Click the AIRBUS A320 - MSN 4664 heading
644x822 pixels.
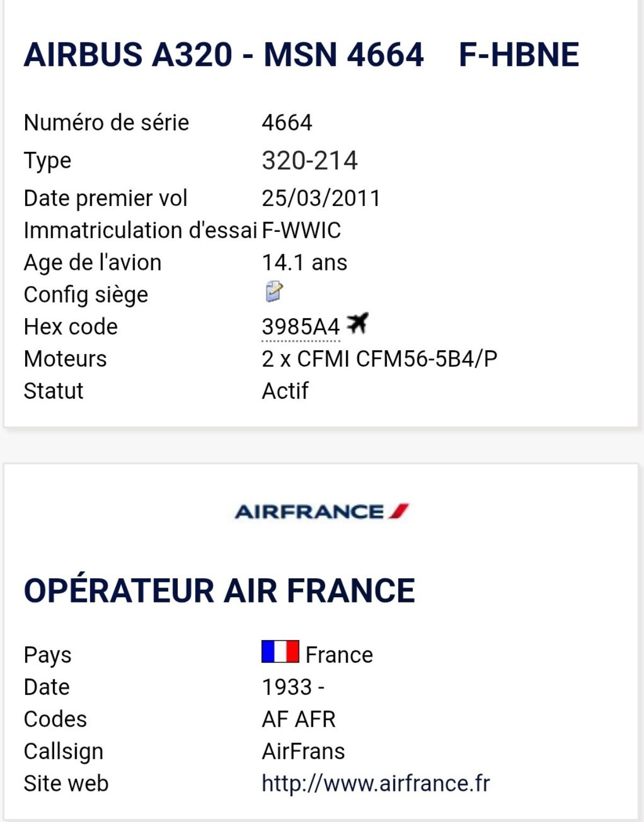click(224, 55)
